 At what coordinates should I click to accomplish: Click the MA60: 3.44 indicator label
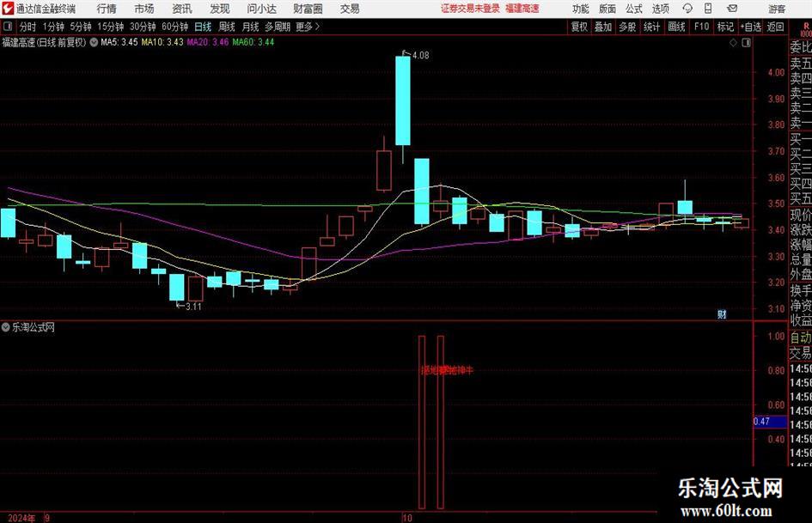click(253, 42)
